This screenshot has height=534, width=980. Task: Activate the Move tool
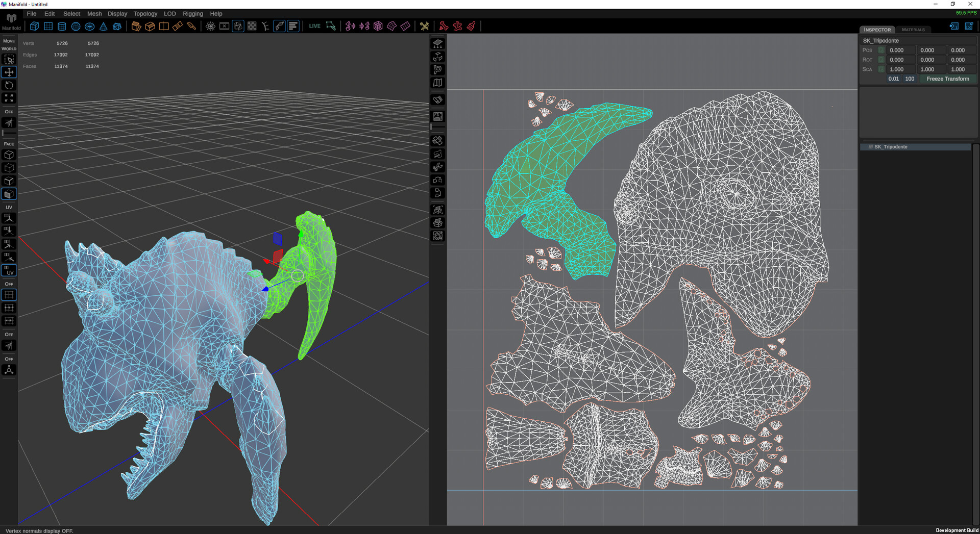coord(9,71)
